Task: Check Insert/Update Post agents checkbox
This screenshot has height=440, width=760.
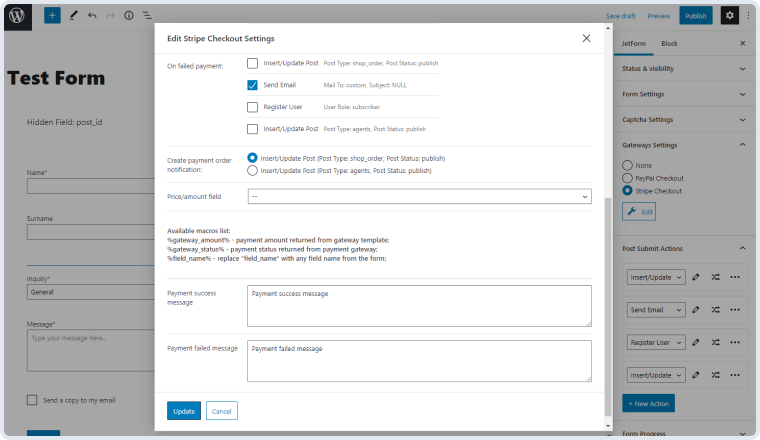Action: (x=253, y=129)
